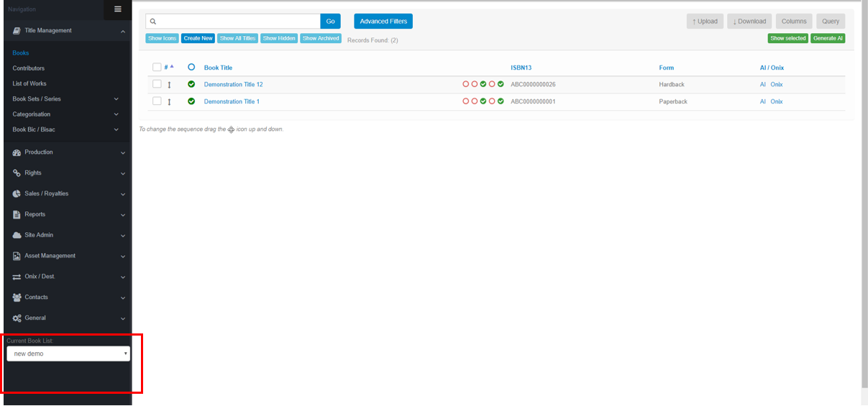Click the green status check for Demonstration Title 1
This screenshot has height=406, width=868.
click(x=191, y=101)
